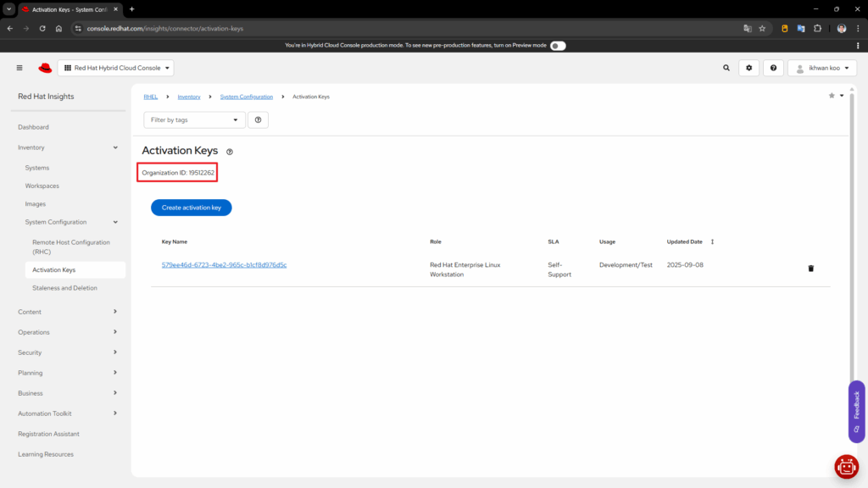The image size is (868, 488).
Task: Open the virtual assistant chatbot icon
Action: pyautogui.click(x=846, y=466)
